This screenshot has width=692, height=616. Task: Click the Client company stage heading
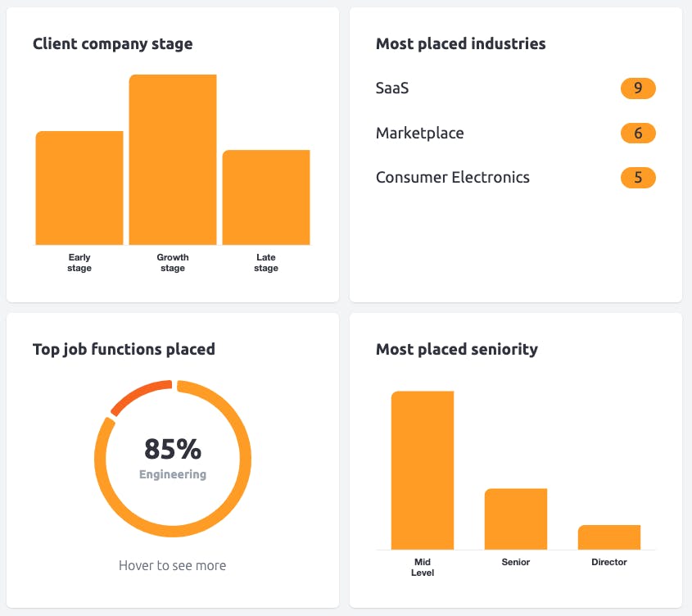tap(112, 43)
